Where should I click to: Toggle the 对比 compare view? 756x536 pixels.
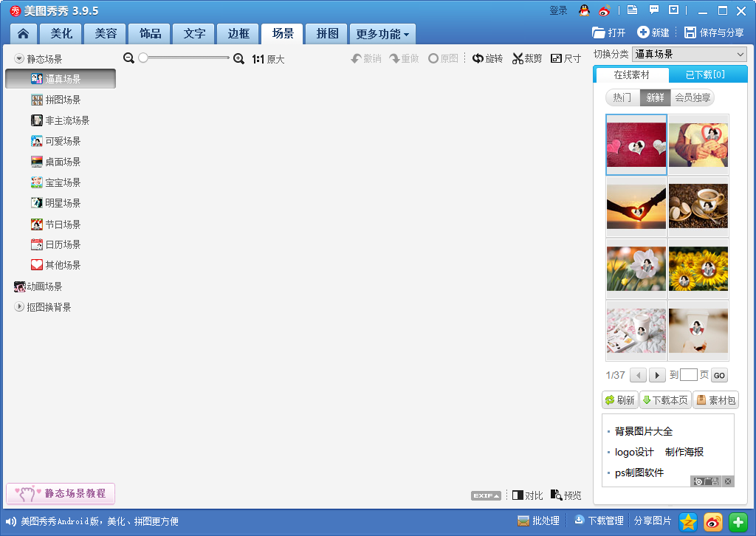(527, 495)
